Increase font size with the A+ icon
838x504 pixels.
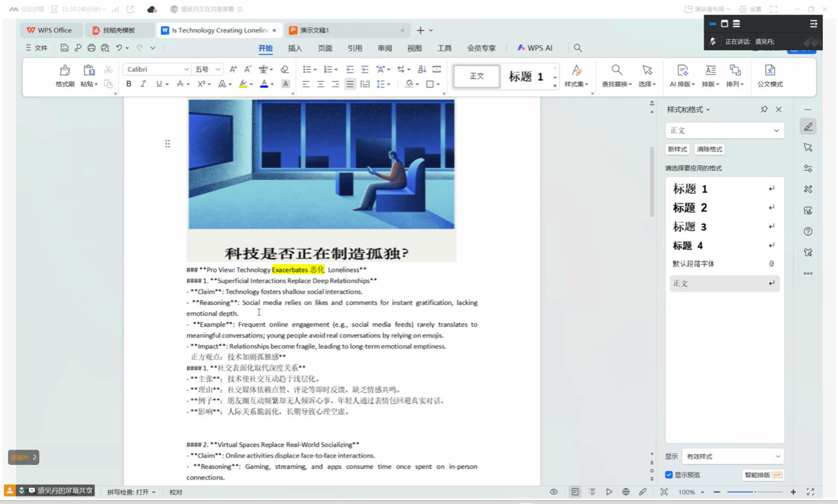(233, 69)
